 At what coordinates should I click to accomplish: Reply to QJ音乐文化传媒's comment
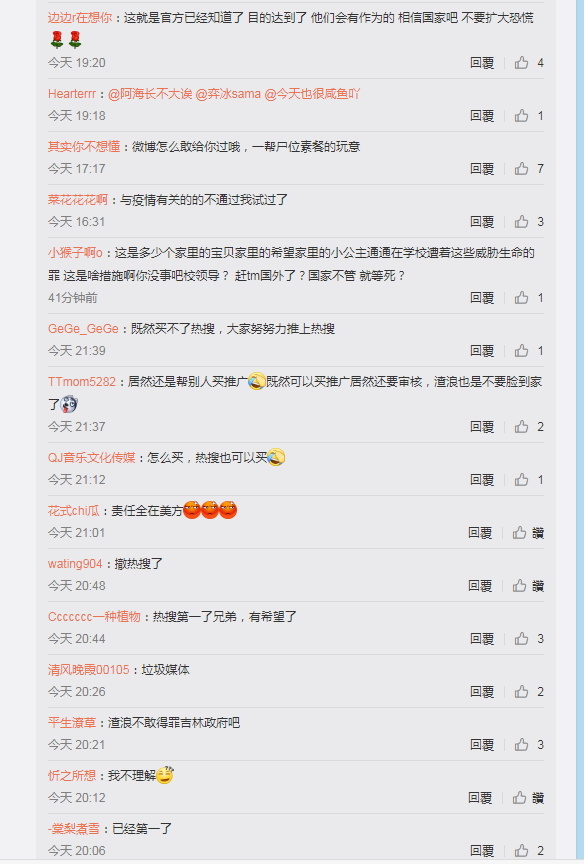click(482, 479)
